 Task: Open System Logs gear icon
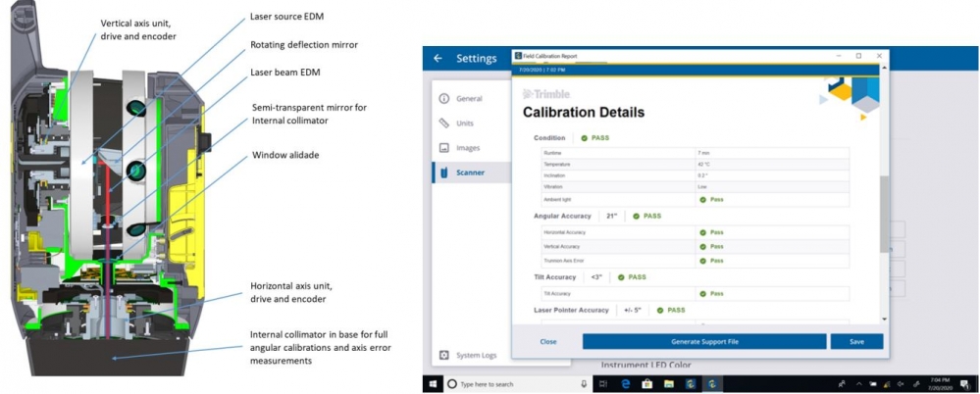444,355
